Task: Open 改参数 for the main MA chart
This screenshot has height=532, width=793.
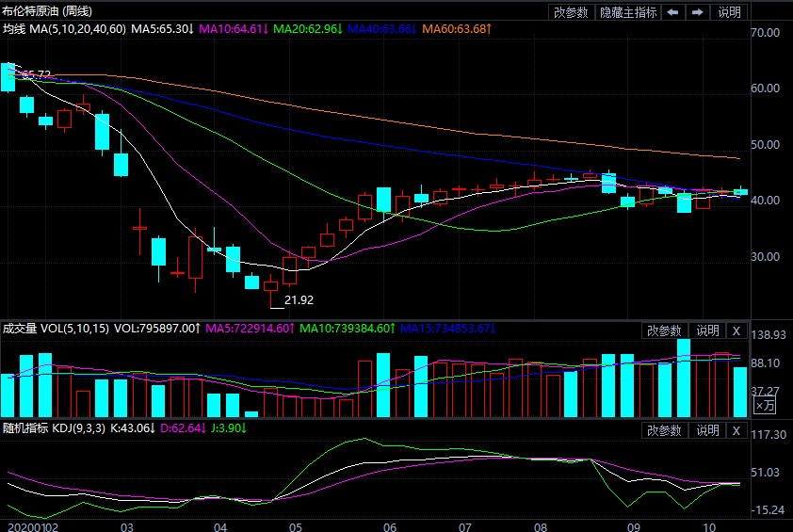Action: [x=571, y=12]
